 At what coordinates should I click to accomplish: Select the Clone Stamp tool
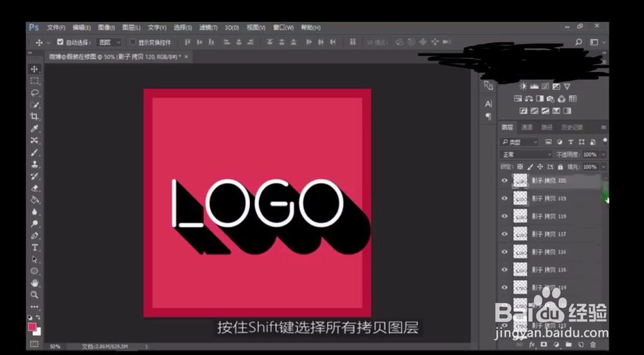pyautogui.click(x=35, y=164)
